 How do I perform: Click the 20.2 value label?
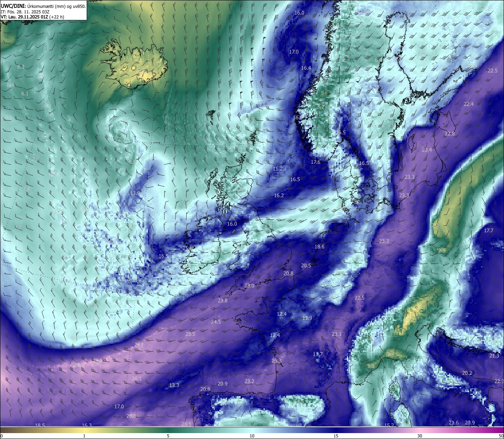467,373
